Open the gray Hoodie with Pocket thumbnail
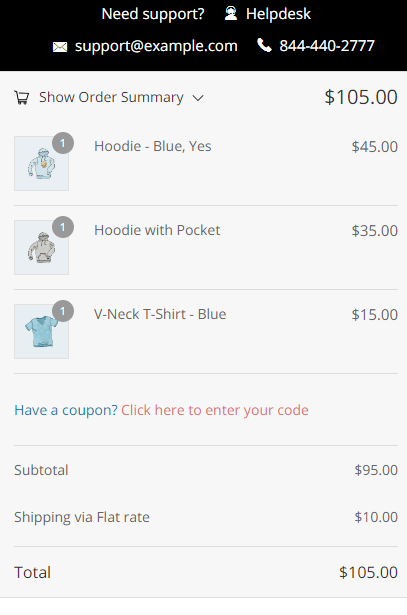The width and height of the screenshot is (407, 615). [x=42, y=247]
